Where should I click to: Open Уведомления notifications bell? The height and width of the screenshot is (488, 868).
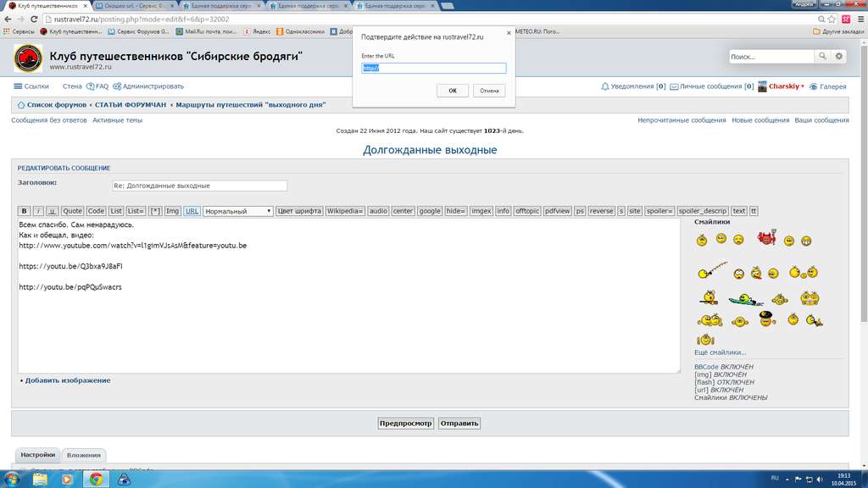pyautogui.click(x=632, y=86)
